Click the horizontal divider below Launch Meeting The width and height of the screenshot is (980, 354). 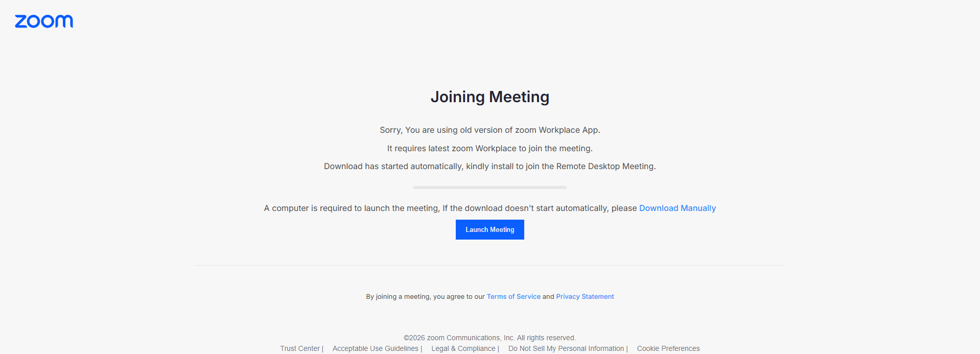(489, 265)
